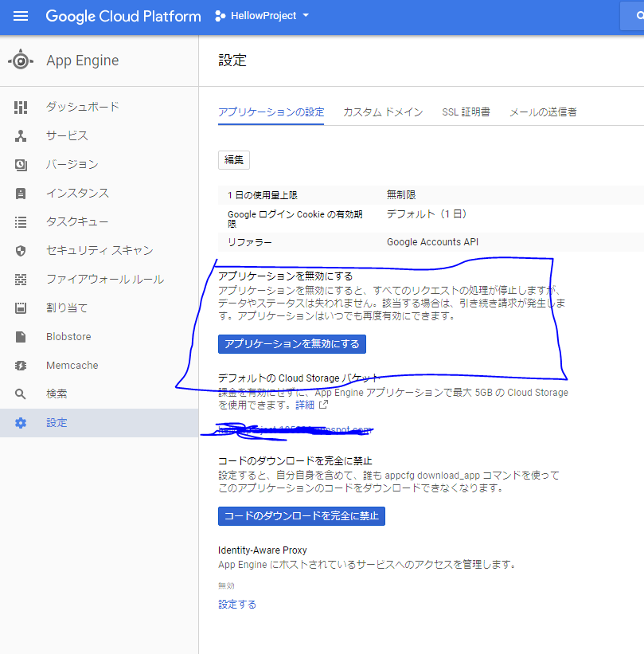
Task: Switch to the アプリケーションの設定 tab
Action: (271, 112)
